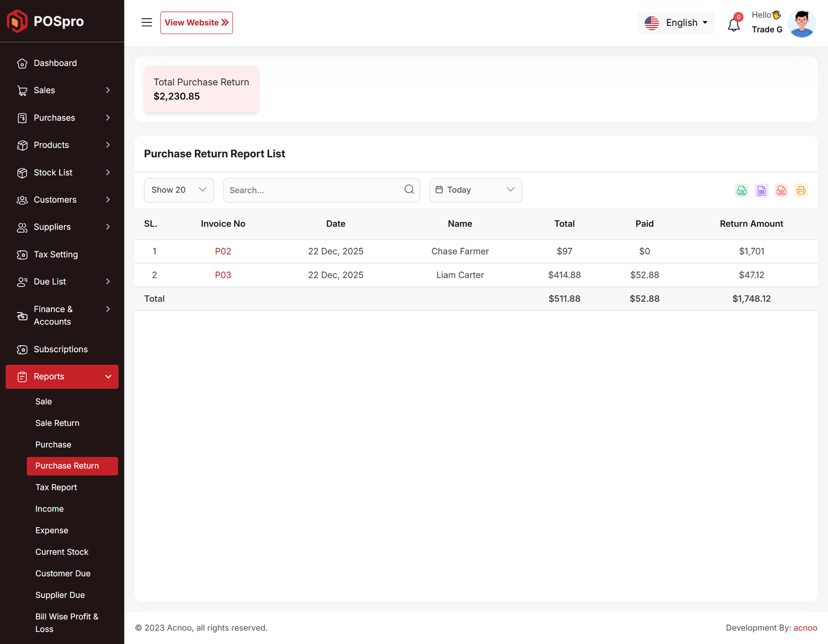Viewport: 828px width, 644px height.
Task: Click the search magnifier icon
Action: pyautogui.click(x=409, y=189)
